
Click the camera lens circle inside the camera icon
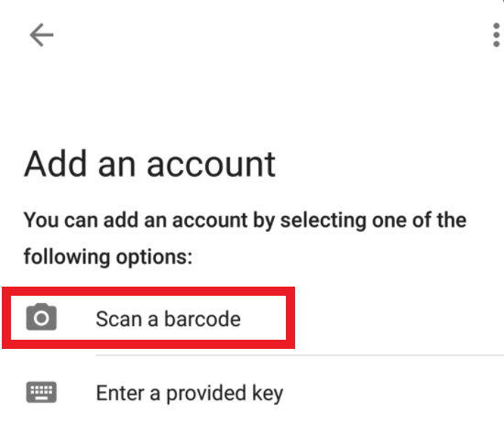click(x=41, y=319)
